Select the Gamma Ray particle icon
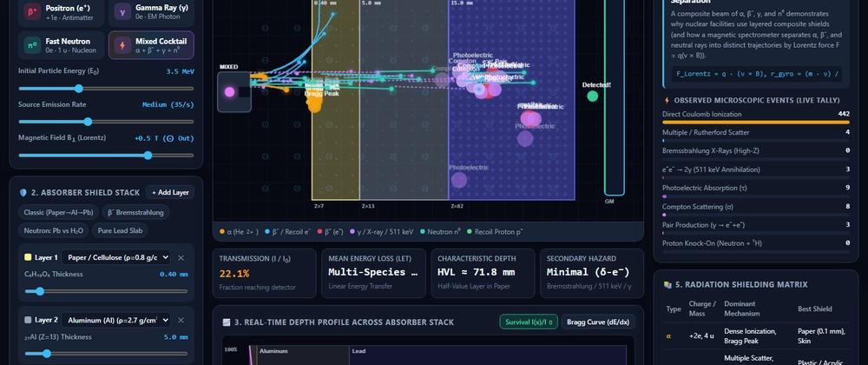The image size is (868, 365). 122,11
